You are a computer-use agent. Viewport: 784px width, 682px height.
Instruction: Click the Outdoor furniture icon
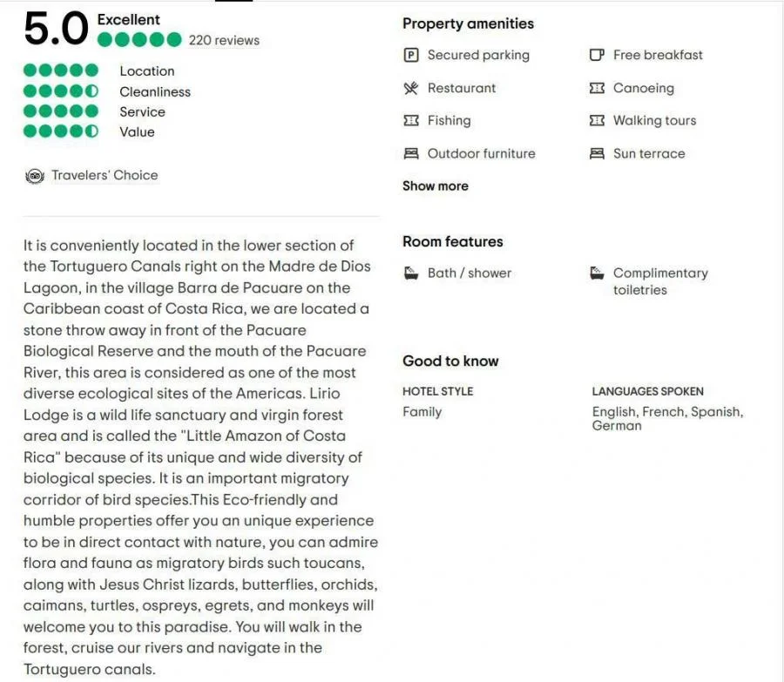[411, 153]
